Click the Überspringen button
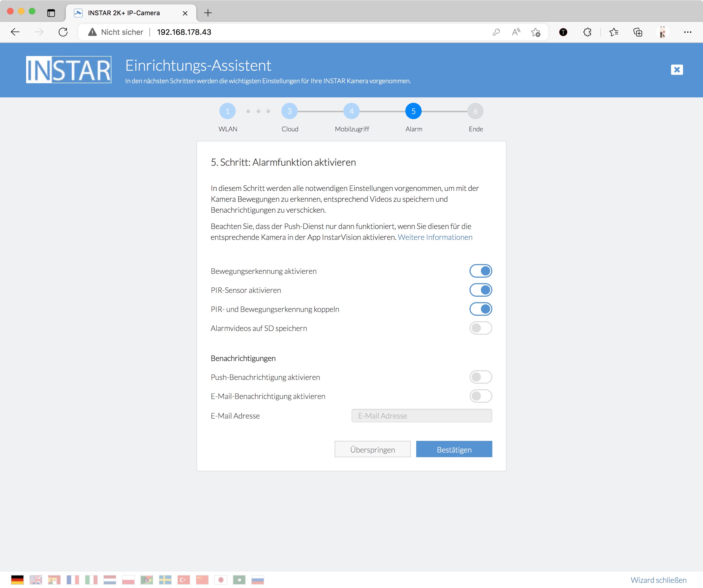 pos(372,449)
